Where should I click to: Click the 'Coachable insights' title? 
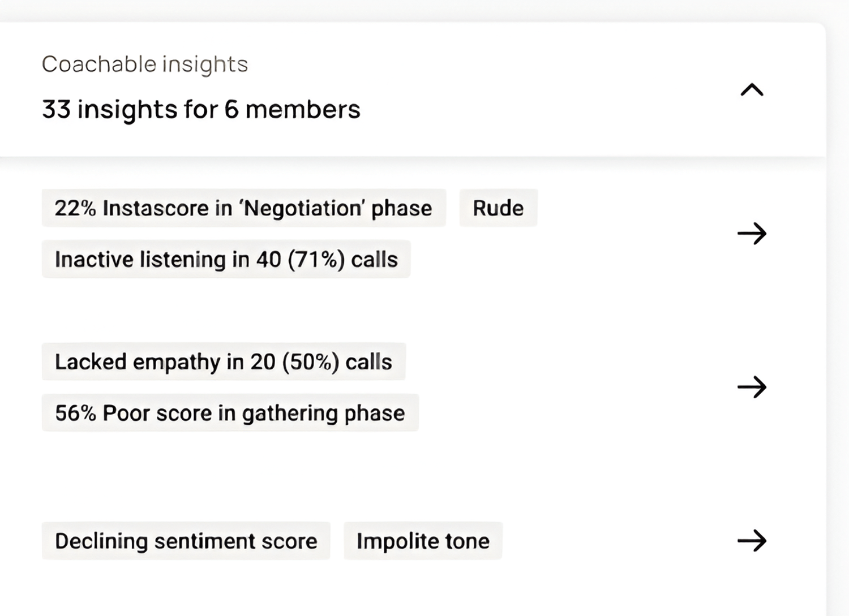pos(145,64)
